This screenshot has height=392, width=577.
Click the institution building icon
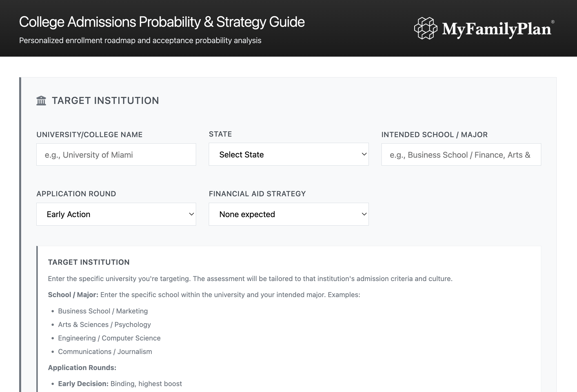[x=41, y=101]
